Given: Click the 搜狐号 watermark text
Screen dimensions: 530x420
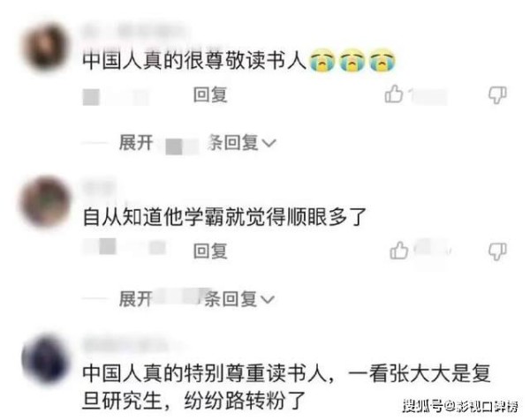Looking at the screenshot, I should tap(422, 406).
